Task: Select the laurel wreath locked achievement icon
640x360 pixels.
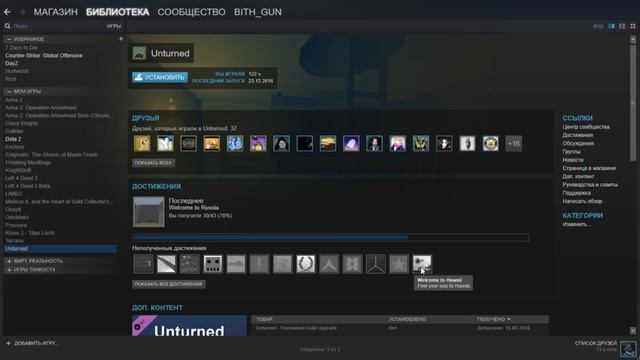Action: pos(306,264)
